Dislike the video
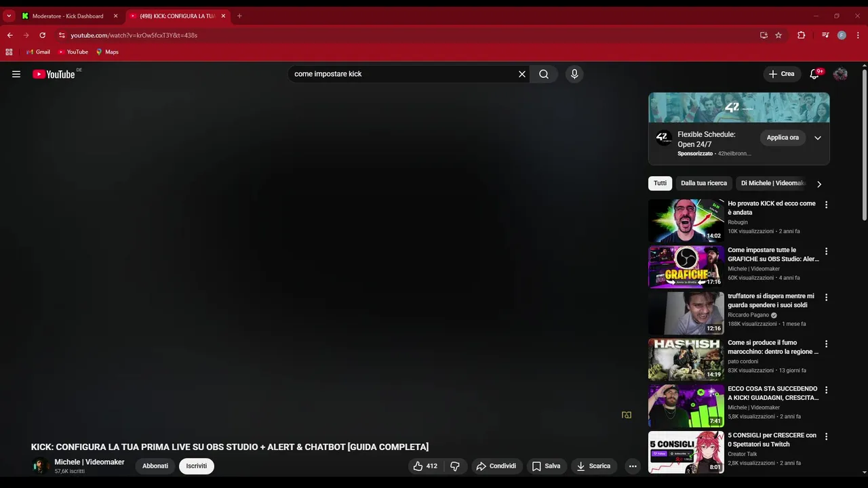This screenshot has width=868, height=488. 455,466
